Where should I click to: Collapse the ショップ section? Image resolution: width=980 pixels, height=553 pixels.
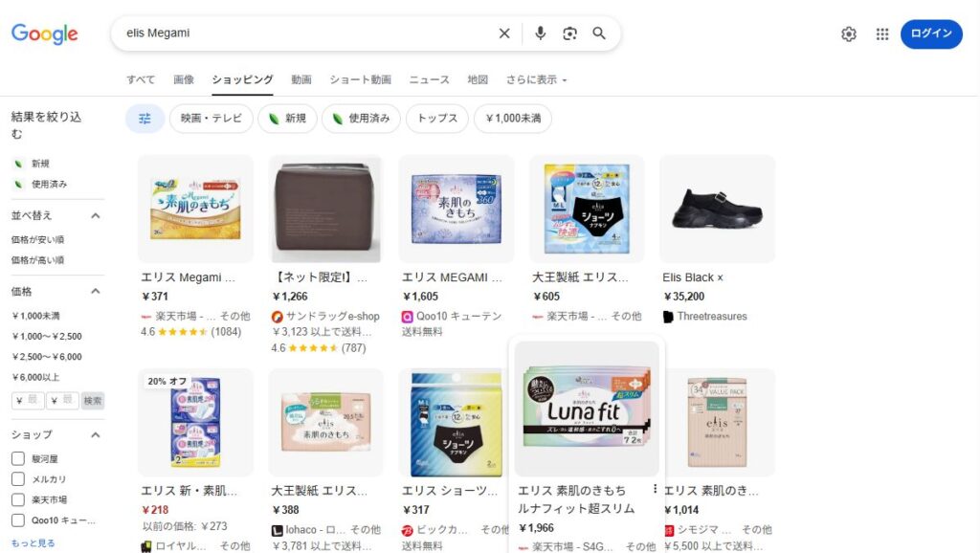coord(95,435)
